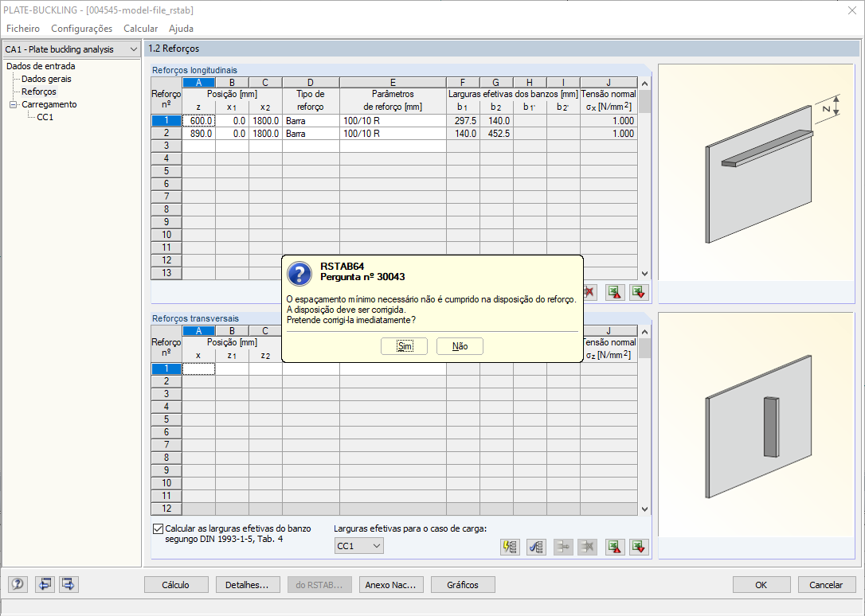Screen dimensions: 865x616
Task: Select row header 3 in longitudinal stiffeners table
Action: (x=166, y=146)
